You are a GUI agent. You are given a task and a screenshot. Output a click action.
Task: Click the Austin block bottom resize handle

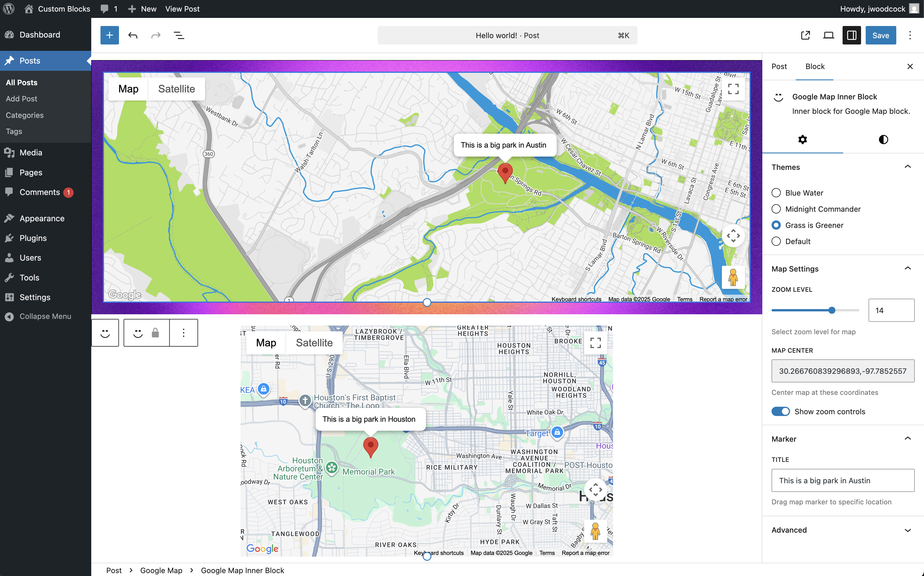pyautogui.click(x=427, y=302)
